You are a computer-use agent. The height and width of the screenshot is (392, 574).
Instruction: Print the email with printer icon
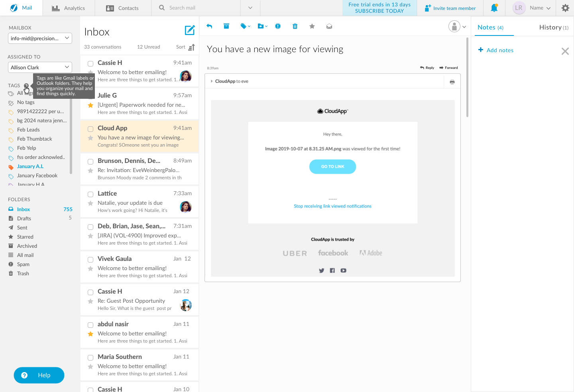click(452, 82)
